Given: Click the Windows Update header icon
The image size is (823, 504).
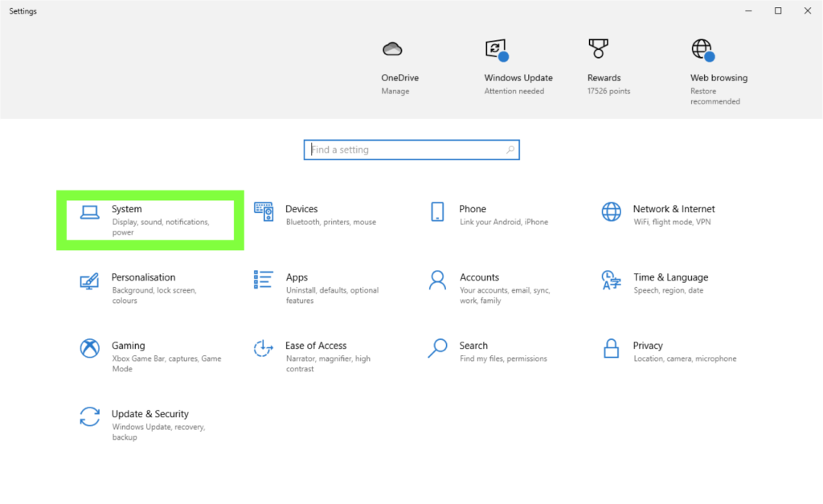Looking at the screenshot, I should point(497,50).
